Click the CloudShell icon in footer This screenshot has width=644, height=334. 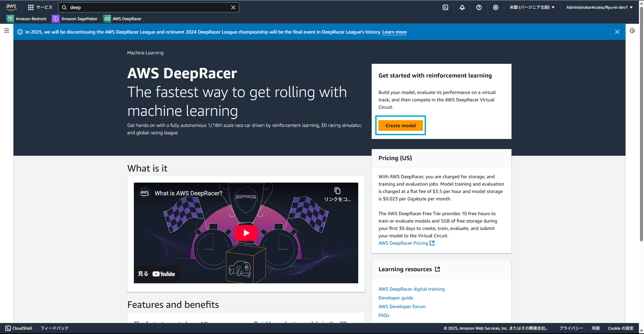click(8, 328)
